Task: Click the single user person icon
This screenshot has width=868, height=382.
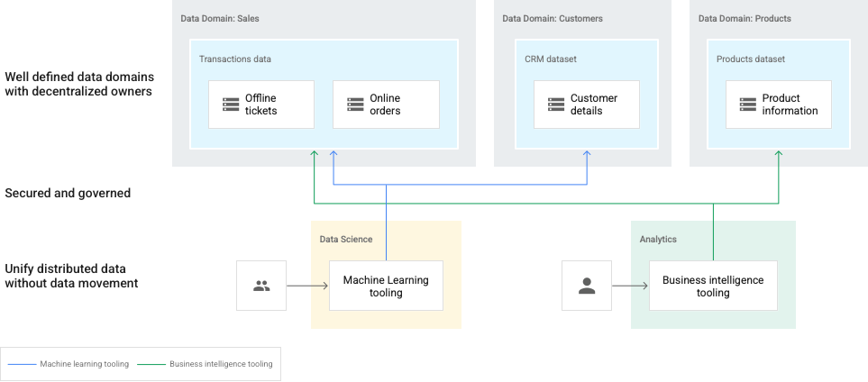Action: tap(587, 286)
